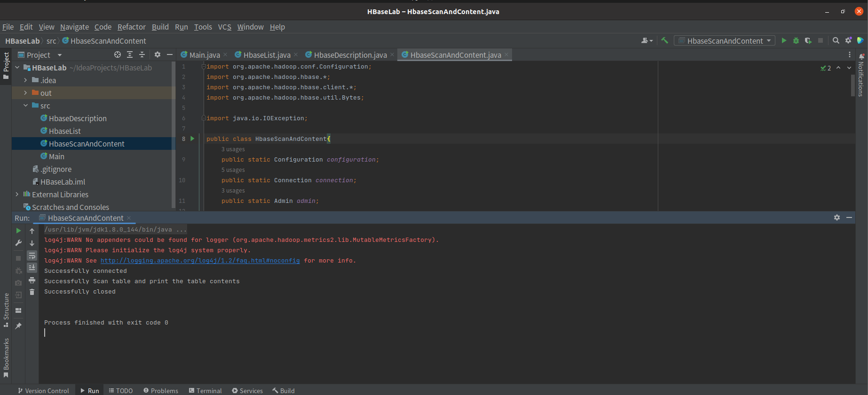Open Version Control tool window
The image size is (868, 395).
43,391
